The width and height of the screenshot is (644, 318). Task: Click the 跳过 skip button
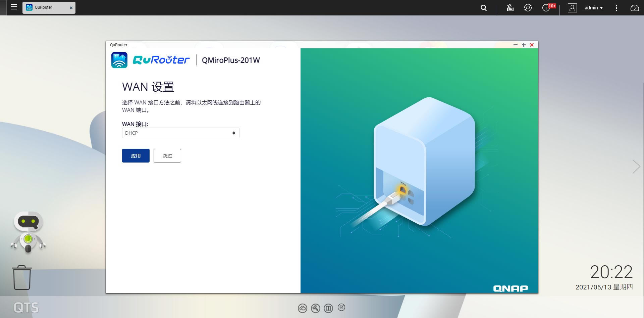click(167, 156)
